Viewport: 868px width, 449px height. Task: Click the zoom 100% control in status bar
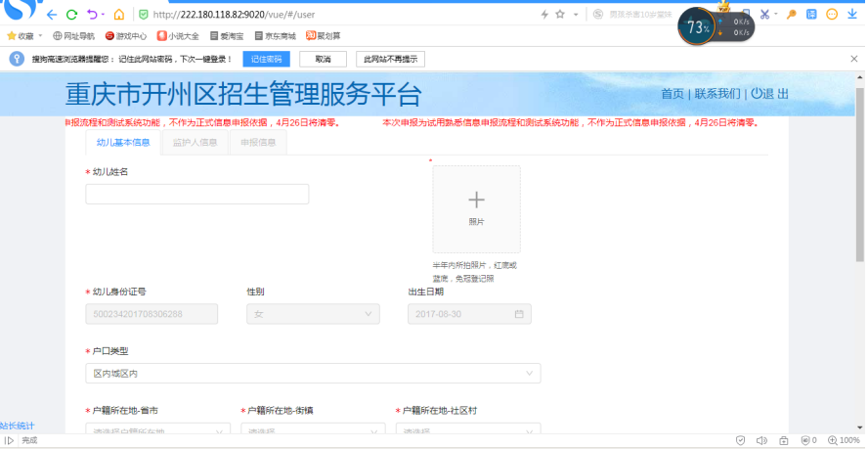pyautogui.click(x=844, y=441)
